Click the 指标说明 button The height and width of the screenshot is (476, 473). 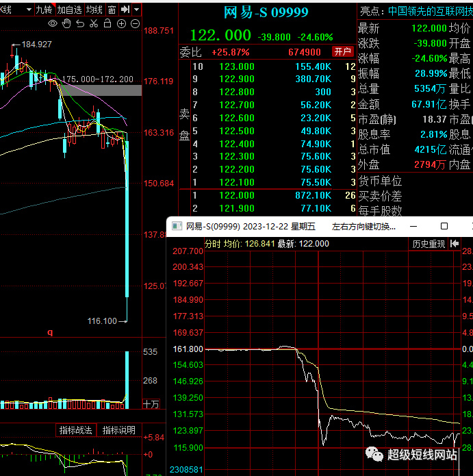[118, 430]
